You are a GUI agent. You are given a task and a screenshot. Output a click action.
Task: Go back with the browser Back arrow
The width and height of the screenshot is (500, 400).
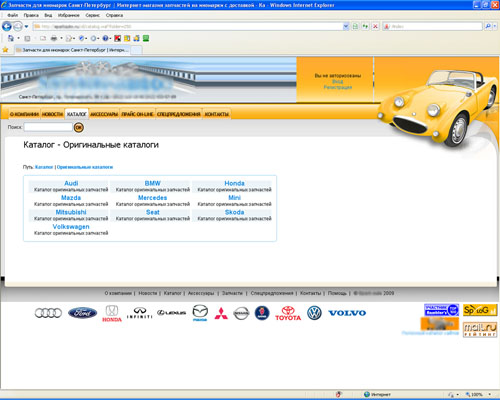point(7,26)
